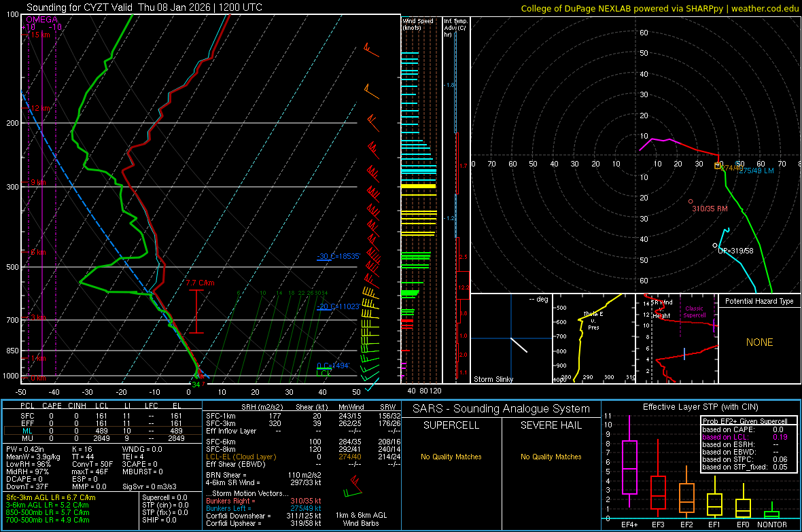Click the Theta-E v. Pres plot label
802x532 pixels.
pos(593,320)
